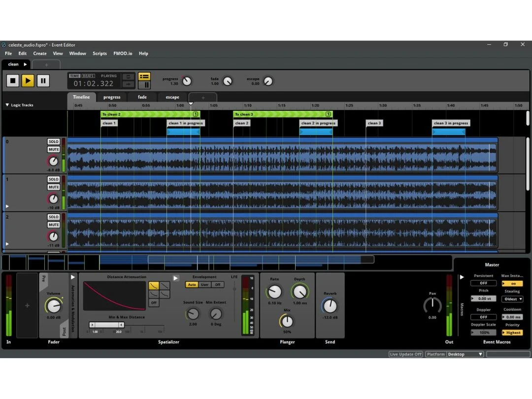
Task: Mute audio track 1
Action: 53,187
